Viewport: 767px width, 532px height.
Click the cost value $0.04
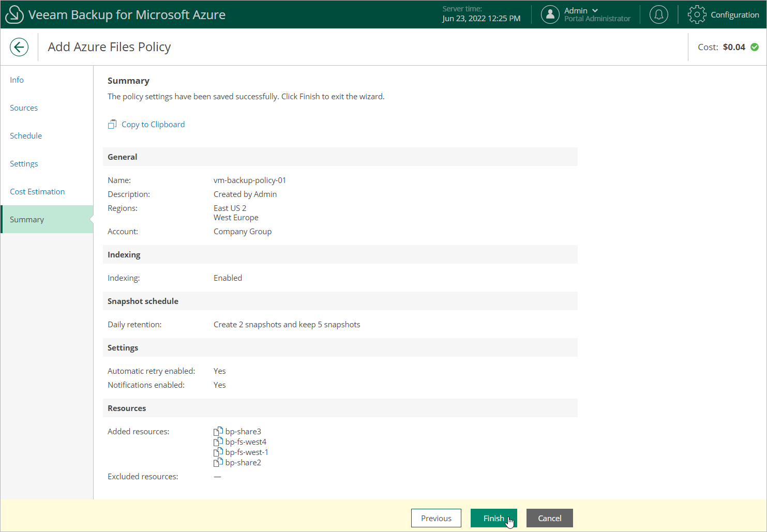(734, 47)
